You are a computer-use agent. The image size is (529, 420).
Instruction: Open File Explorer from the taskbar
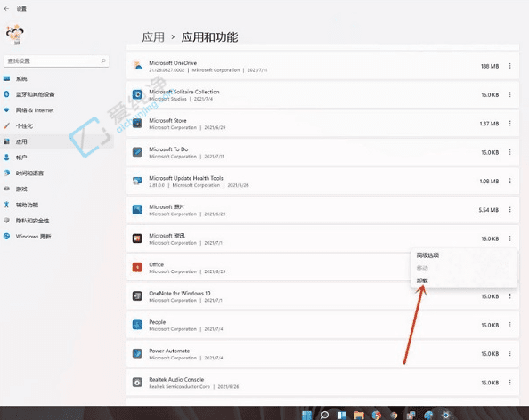tap(359, 415)
